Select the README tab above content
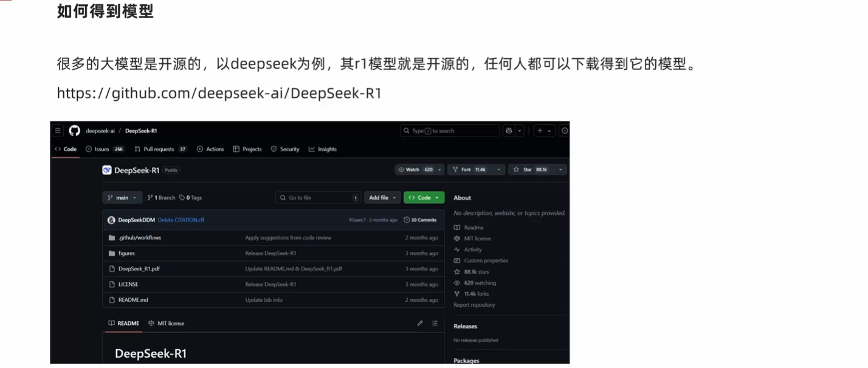Viewport: 868px width, 368px height. point(124,323)
